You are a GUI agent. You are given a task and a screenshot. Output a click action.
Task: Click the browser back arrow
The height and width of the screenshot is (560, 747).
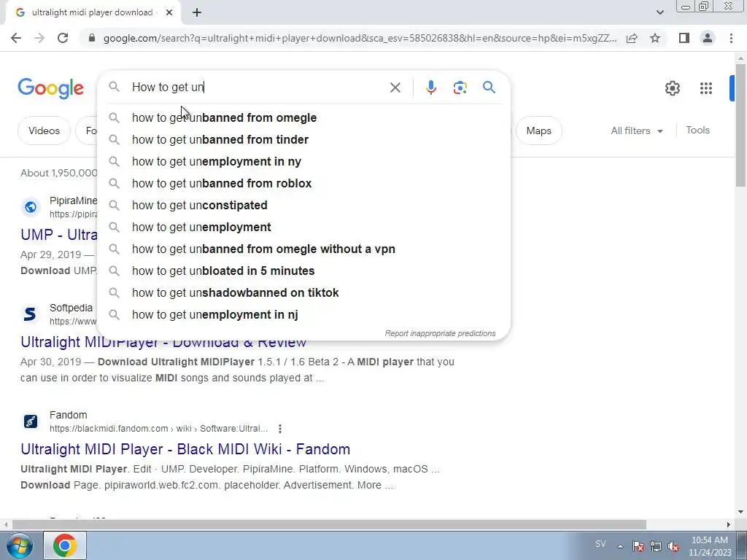click(x=16, y=38)
